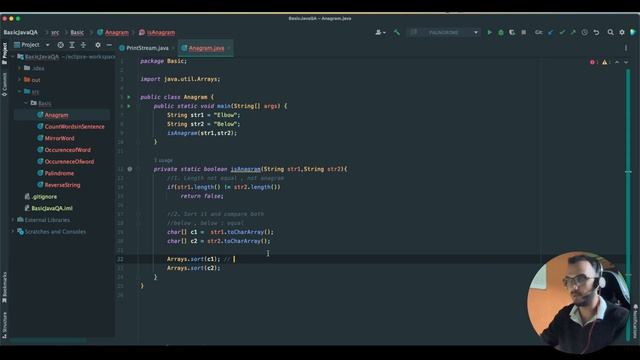Start debugging with the bug icon

(501, 32)
